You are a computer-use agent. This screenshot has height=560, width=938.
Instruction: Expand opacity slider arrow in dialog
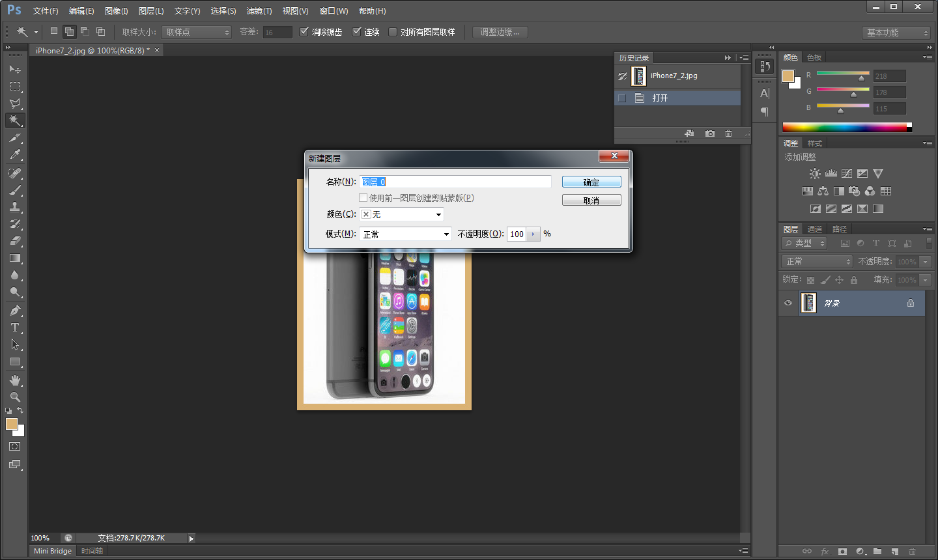(x=533, y=234)
